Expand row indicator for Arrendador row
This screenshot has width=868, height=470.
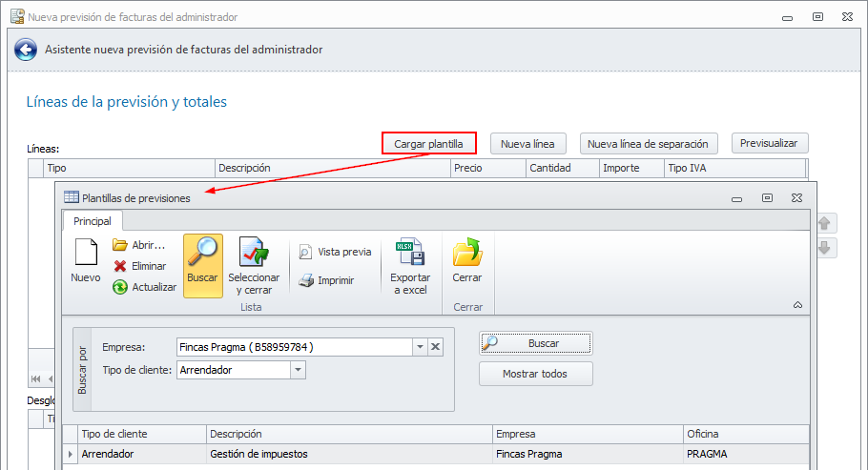71,454
